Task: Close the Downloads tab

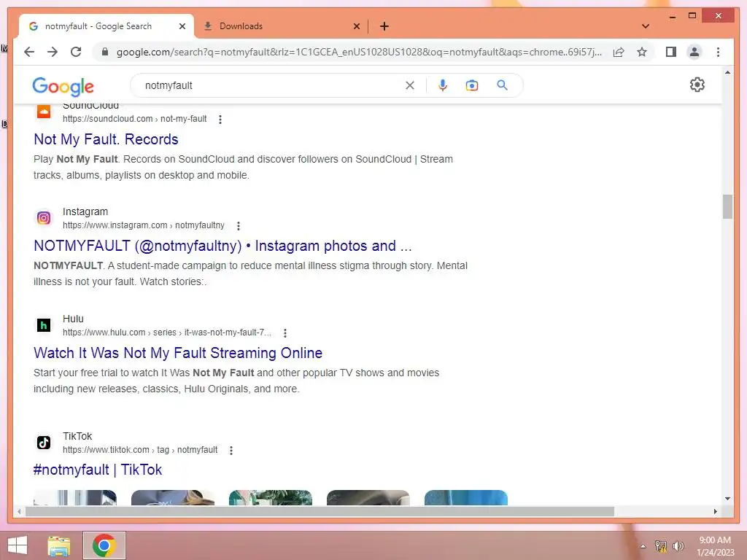Action: [356, 26]
